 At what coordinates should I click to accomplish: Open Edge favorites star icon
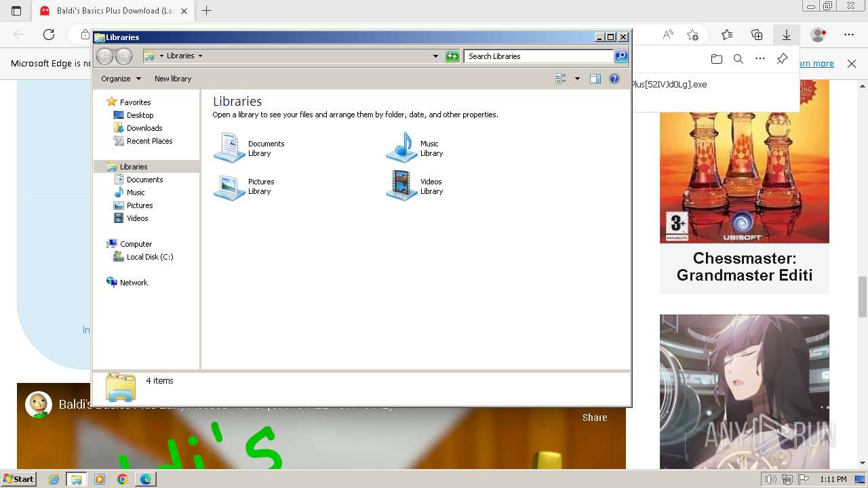pos(727,35)
